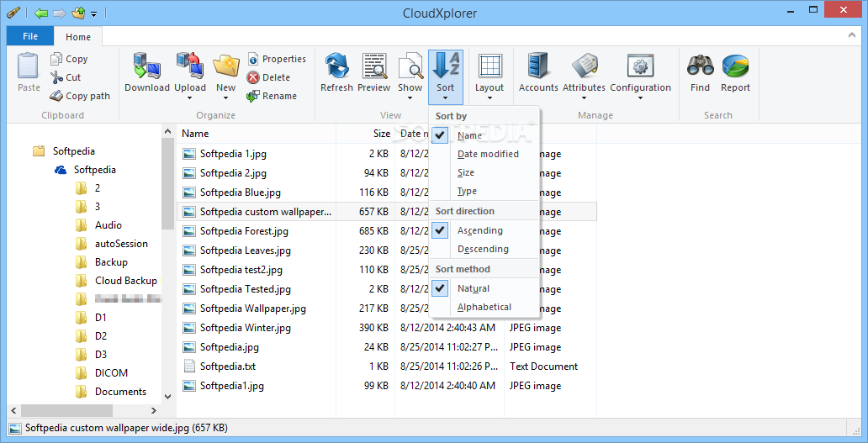Expand the Layout dropdown arrow
This screenshot has width=868, height=443.
pos(490,98)
